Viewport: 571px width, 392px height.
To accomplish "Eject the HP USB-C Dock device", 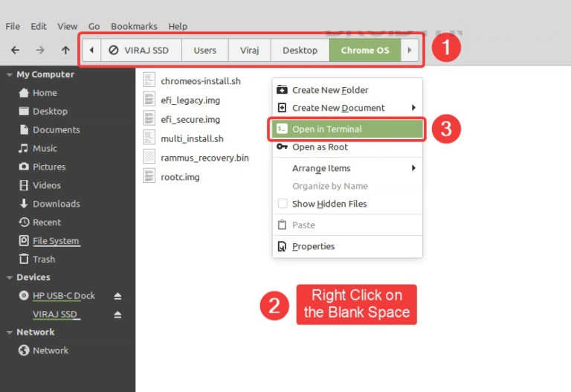I will pyautogui.click(x=117, y=296).
